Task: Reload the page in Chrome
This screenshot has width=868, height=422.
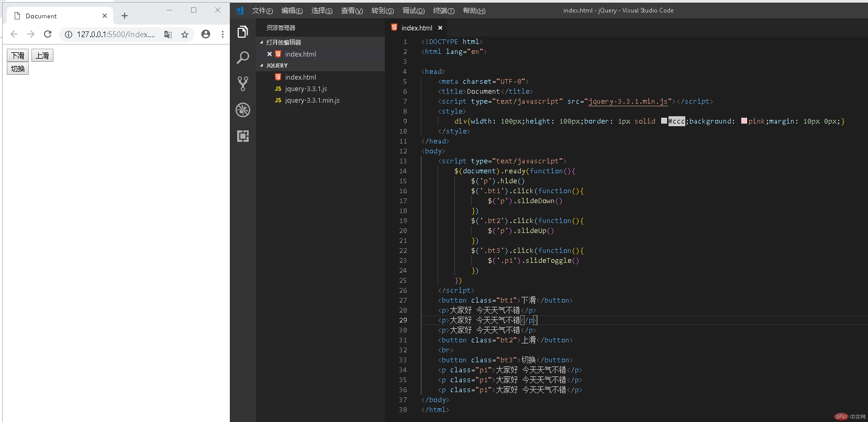Action: 48,34
